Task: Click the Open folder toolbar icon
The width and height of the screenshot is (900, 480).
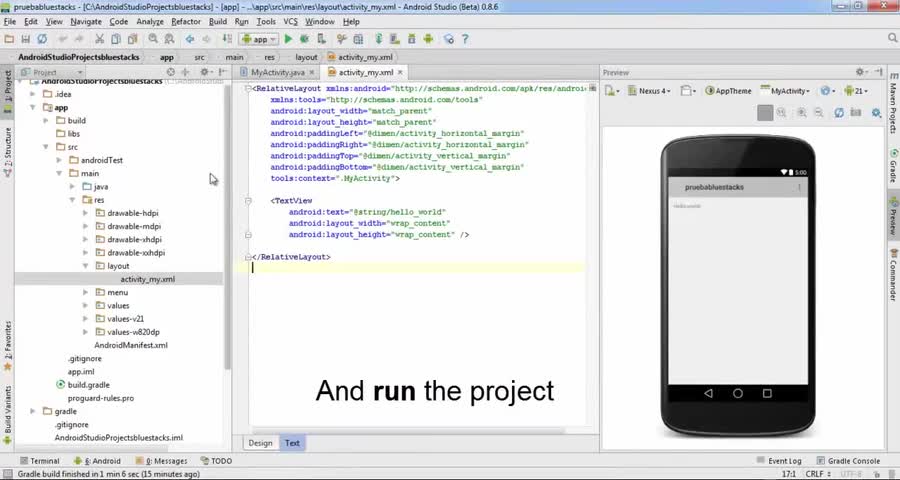Action: coord(9,39)
